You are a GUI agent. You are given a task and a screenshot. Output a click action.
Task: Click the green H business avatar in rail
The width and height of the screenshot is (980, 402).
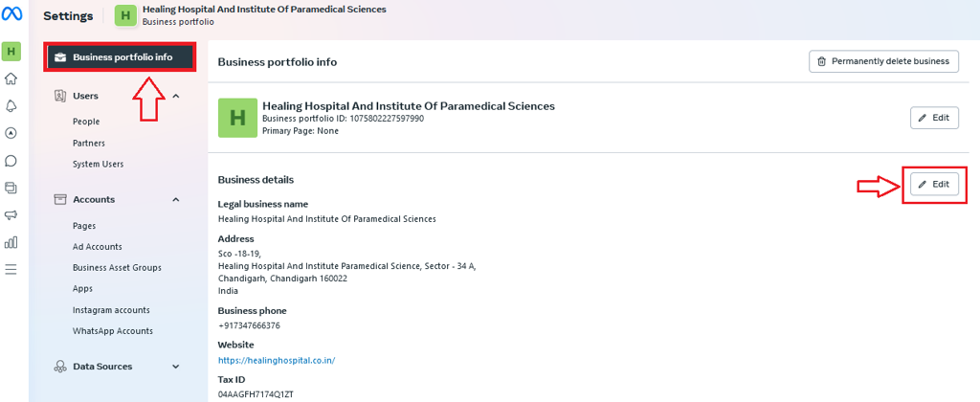pyautogui.click(x=11, y=52)
